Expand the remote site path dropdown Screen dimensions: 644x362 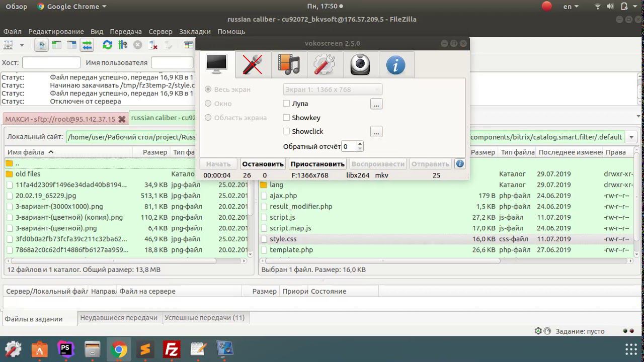click(631, 137)
